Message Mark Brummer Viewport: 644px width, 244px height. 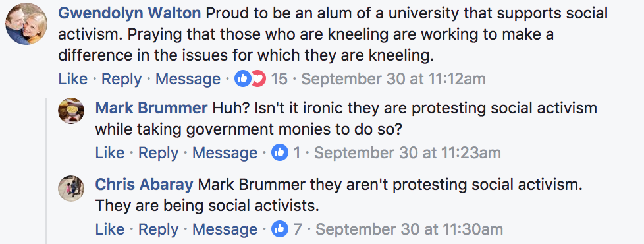(225, 153)
